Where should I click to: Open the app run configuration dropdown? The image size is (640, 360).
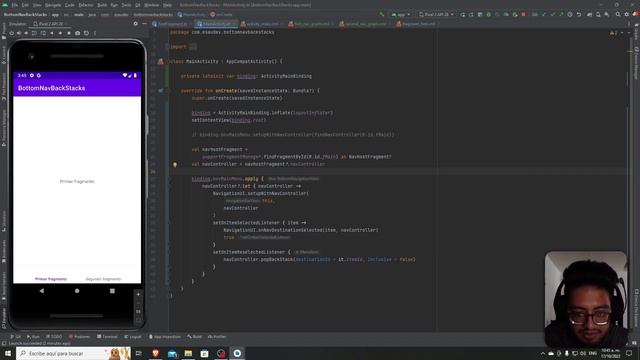pos(401,14)
